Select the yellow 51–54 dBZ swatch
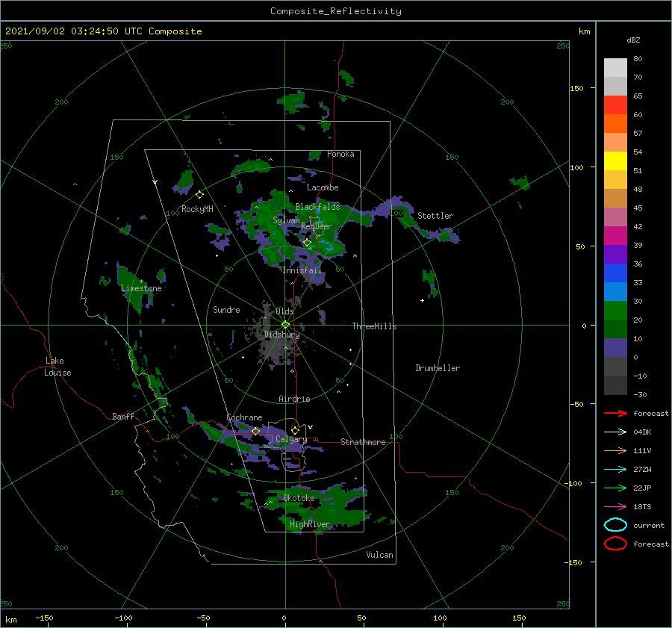This screenshot has width=672, height=628. 615,161
